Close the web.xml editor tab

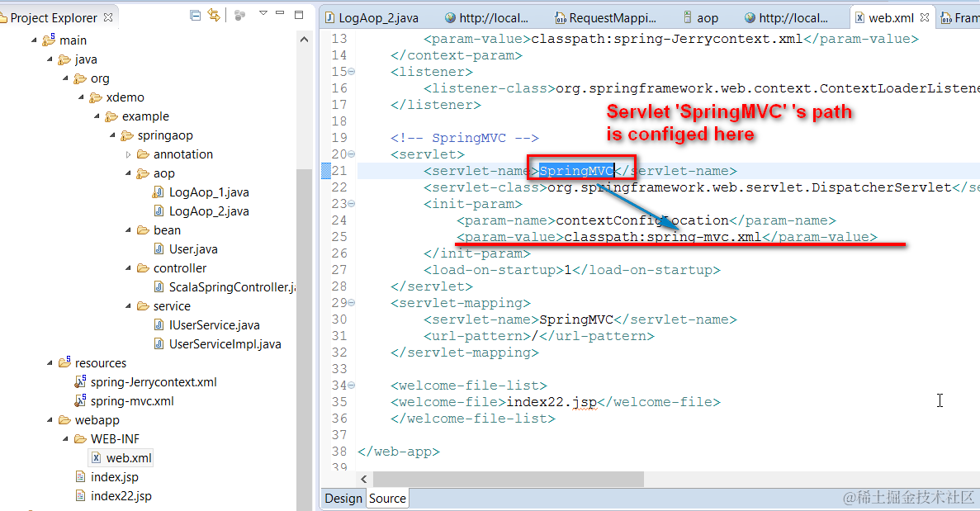coord(925,17)
